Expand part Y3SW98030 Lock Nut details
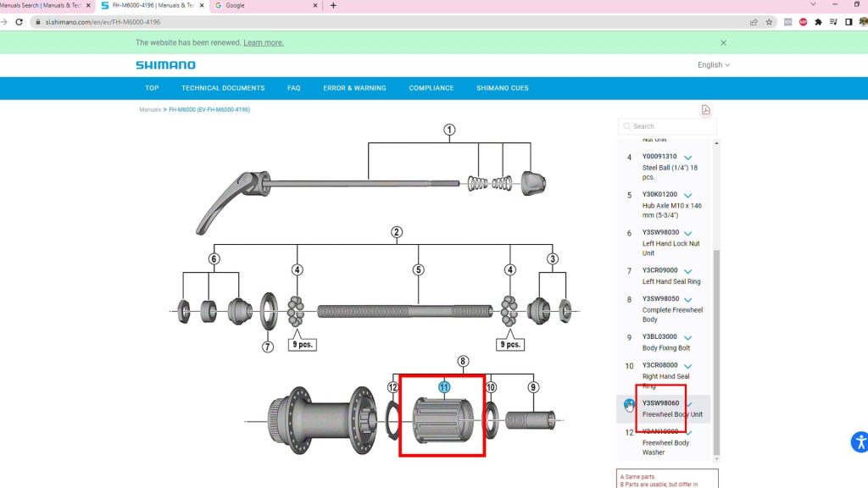Image resolution: width=868 pixels, height=488 pixels. (x=687, y=234)
